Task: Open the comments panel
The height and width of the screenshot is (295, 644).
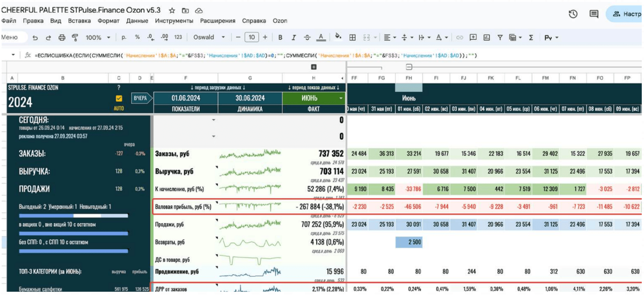Action: tap(594, 15)
